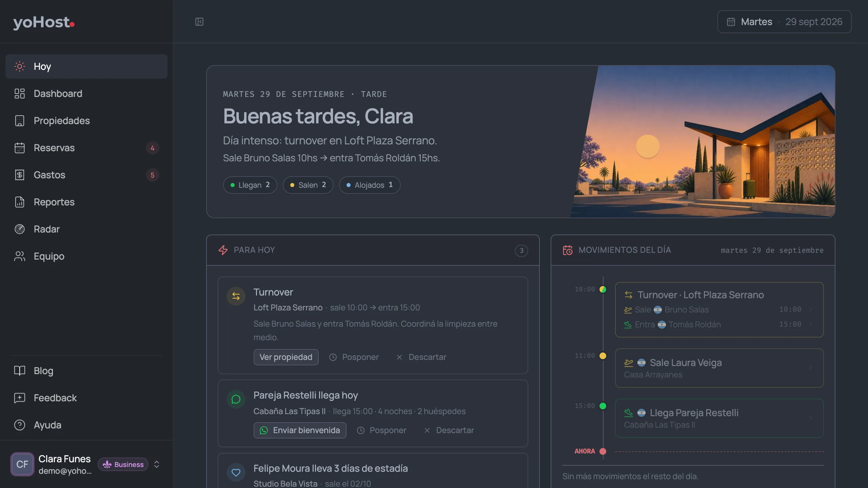Go to Dashboard in the sidebar
Screen dimensions: 868x488
click(86, 94)
